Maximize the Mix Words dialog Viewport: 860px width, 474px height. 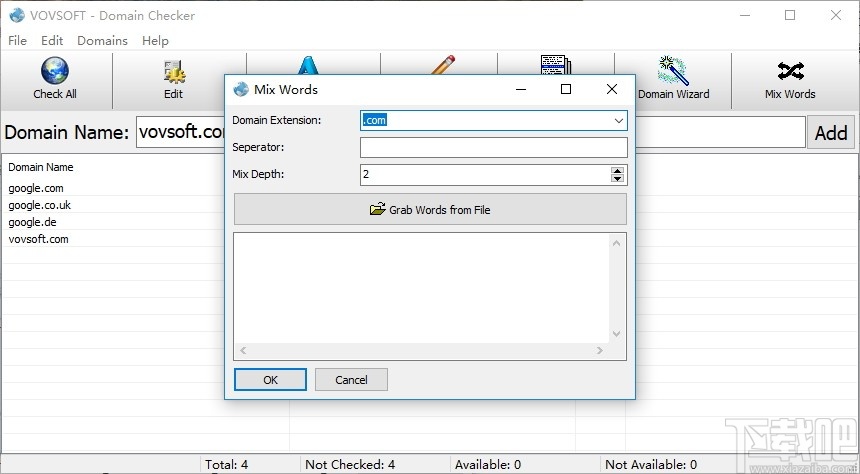pyautogui.click(x=566, y=89)
